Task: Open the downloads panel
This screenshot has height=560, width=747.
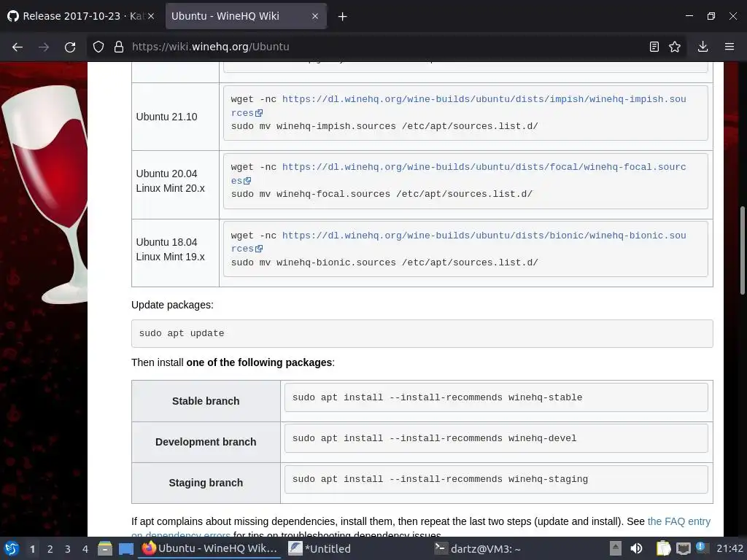Action: pos(703,47)
